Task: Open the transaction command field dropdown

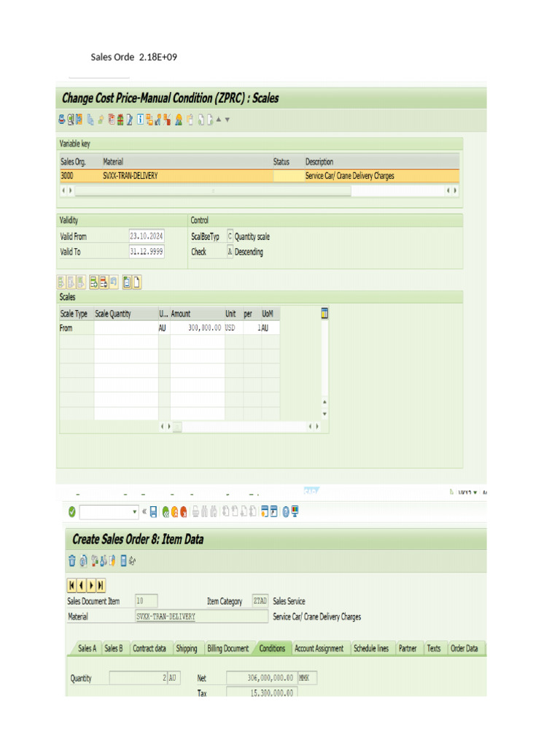Action: pyautogui.click(x=135, y=511)
